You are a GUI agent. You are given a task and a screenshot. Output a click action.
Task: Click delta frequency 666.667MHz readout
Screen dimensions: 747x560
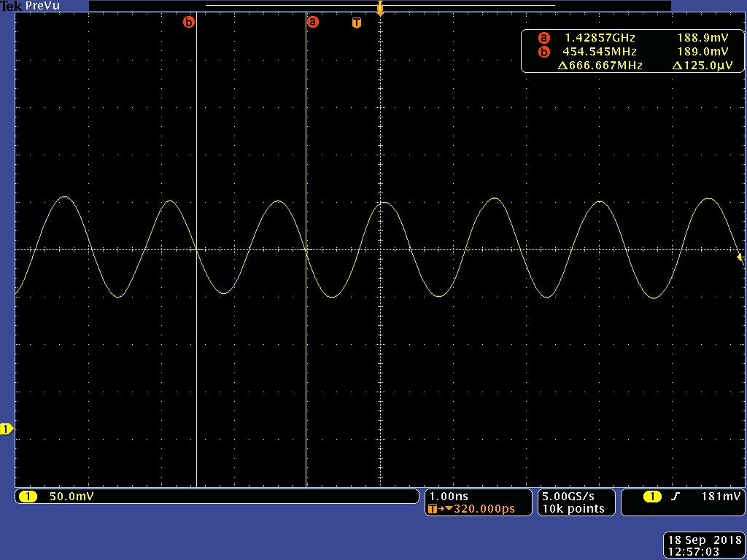tap(600, 66)
